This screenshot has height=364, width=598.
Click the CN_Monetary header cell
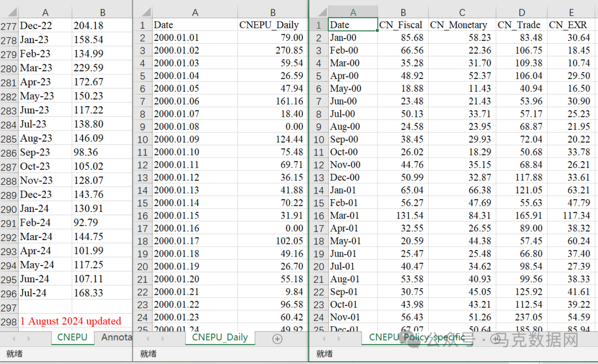(x=462, y=25)
